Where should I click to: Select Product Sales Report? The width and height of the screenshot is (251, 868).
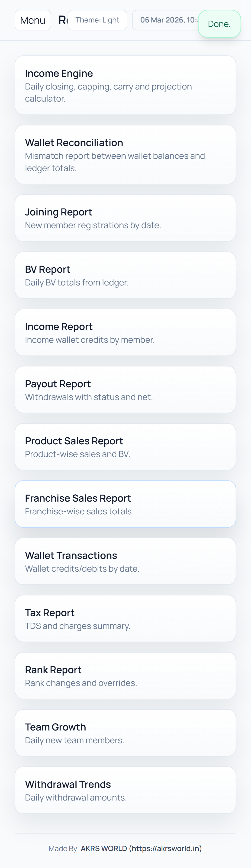point(125,447)
